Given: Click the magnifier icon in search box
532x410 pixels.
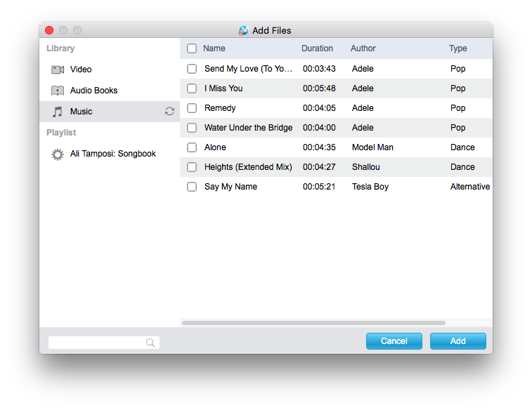Looking at the screenshot, I should coord(150,343).
